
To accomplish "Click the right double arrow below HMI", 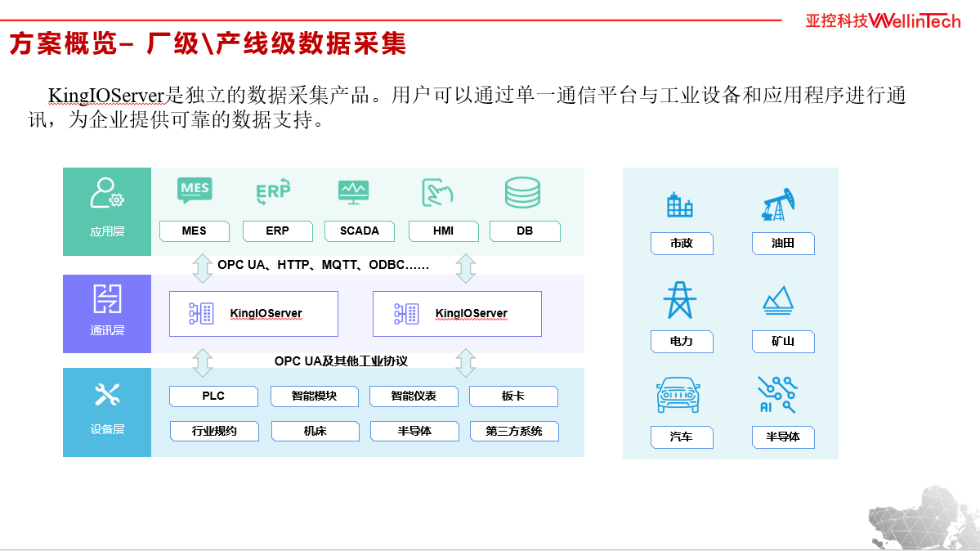I will [x=466, y=268].
